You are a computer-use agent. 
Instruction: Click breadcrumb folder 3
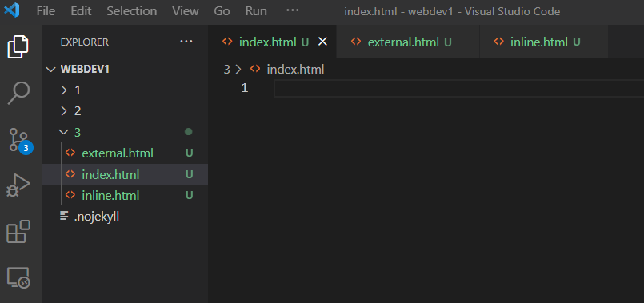tap(226, 70)
